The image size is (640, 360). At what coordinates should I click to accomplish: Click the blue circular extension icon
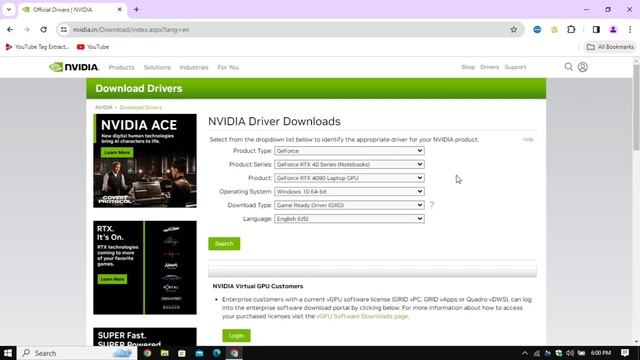(537, 29)
